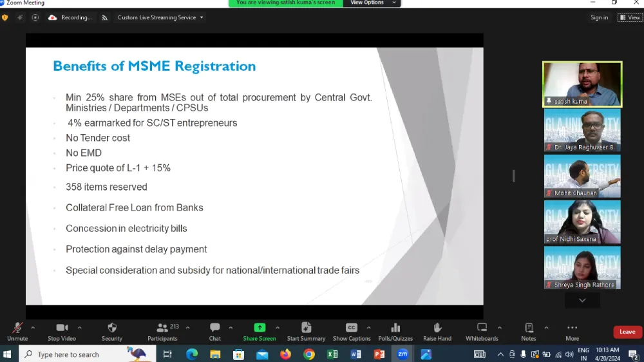Click the Raise Hand icon
The image size is (644, 362).
(437, 328)
